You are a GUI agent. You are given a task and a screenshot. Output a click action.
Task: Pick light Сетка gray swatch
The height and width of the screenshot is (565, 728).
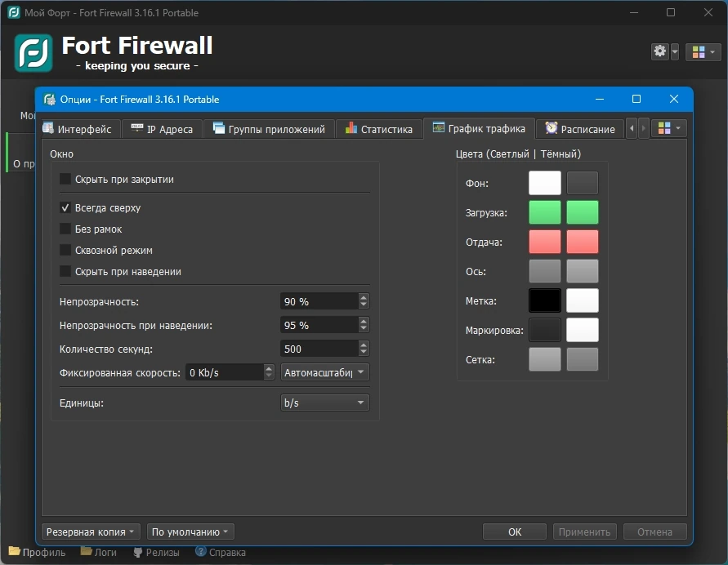pos(545,359)
